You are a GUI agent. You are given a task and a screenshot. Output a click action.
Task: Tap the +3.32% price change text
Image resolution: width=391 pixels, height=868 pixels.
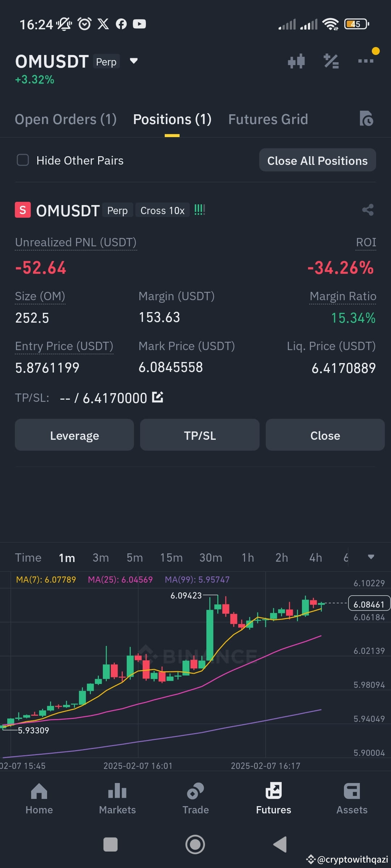[x=34, y=79]
